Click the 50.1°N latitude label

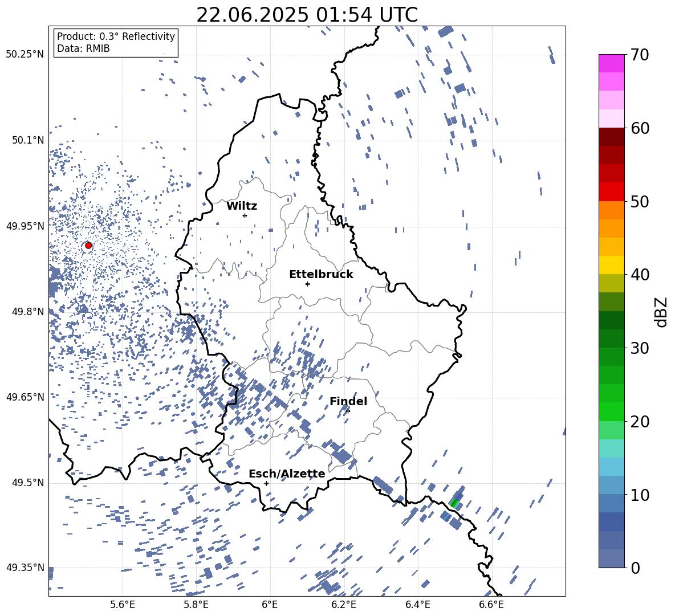click(x=27, y=140)
